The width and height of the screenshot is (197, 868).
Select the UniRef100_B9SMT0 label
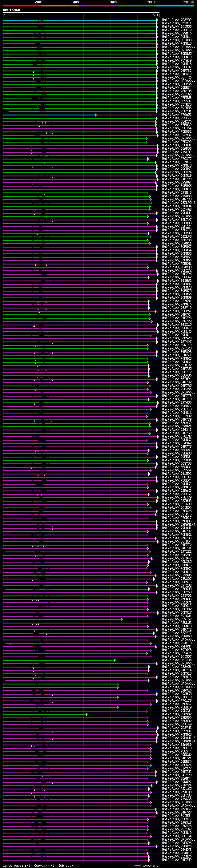point(176,33)
